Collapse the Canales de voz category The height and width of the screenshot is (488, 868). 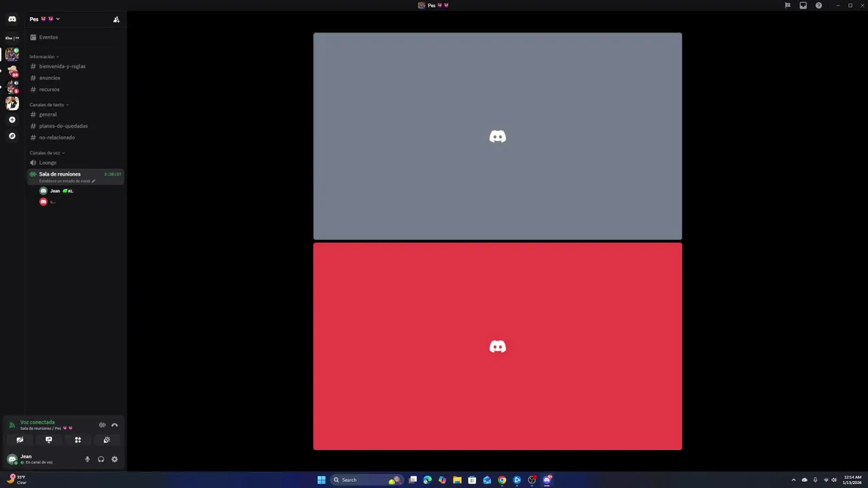47,153
